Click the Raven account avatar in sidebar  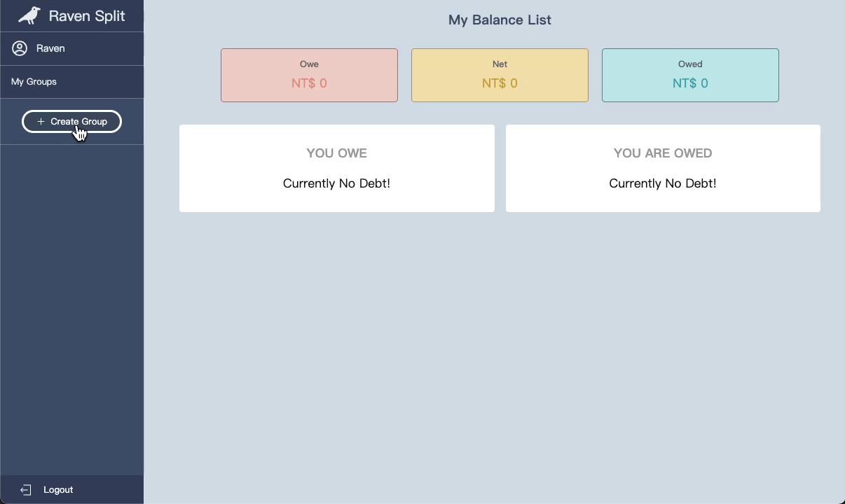click(20, 48)
